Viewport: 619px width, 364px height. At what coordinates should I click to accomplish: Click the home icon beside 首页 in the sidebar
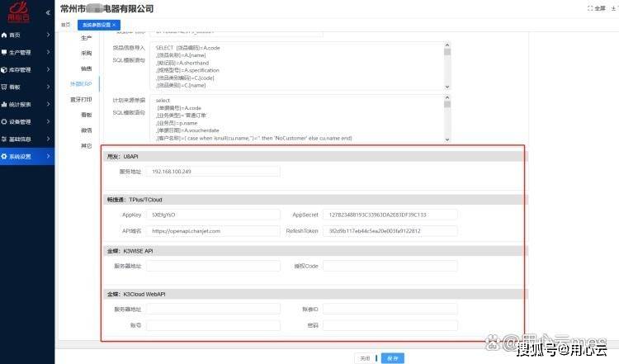(4, 35)
